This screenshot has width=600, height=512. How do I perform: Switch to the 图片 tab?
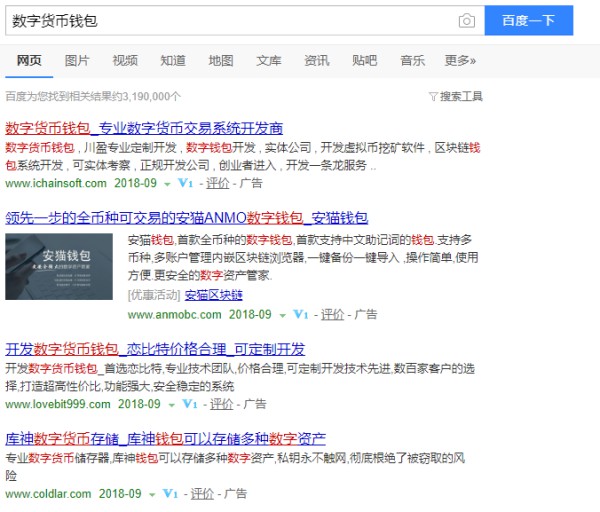(x=77, y=60)
